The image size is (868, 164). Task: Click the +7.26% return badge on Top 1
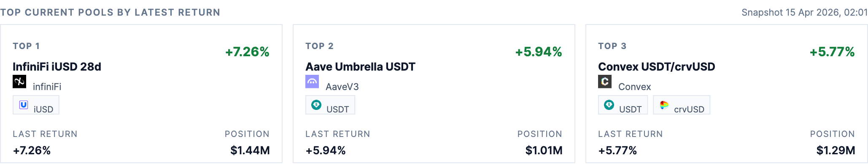click(x=247, y=52)
